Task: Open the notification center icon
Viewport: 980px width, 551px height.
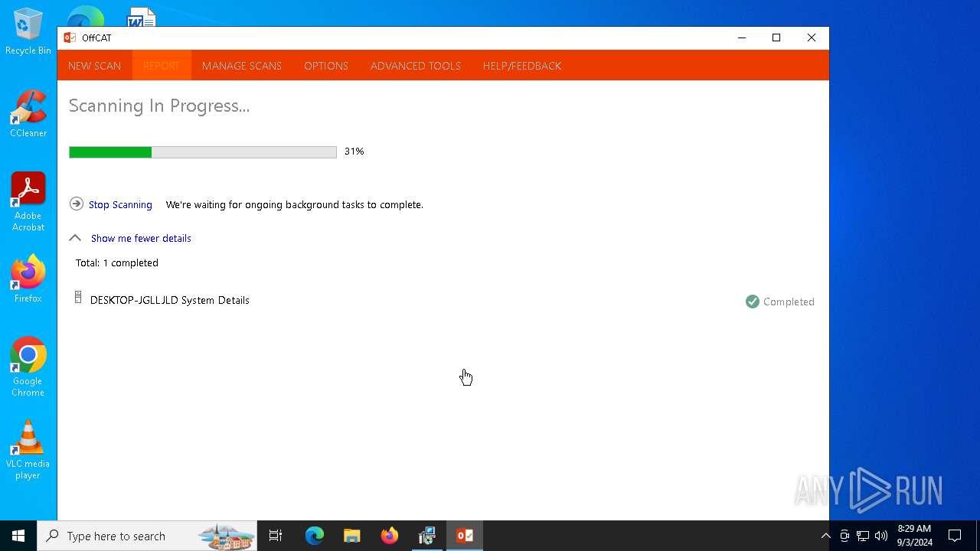Action: pos(955,536)
